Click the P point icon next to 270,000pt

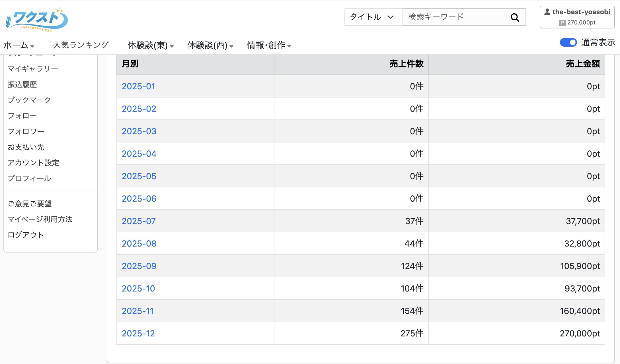coord(563,22)
